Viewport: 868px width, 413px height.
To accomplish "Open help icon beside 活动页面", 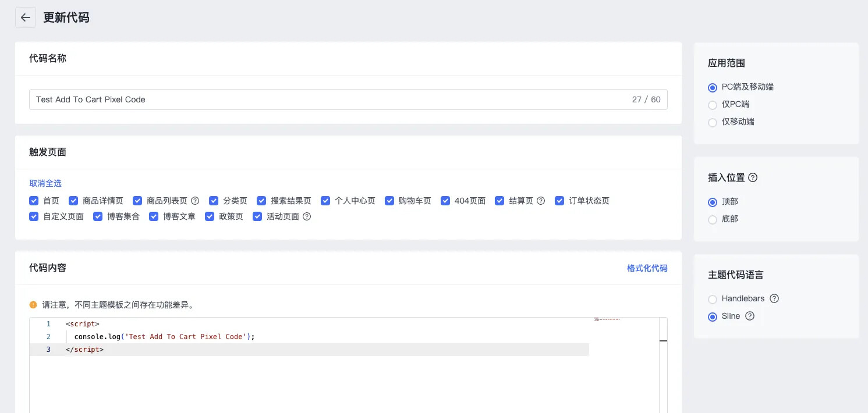I will click(x=307, y=216).
